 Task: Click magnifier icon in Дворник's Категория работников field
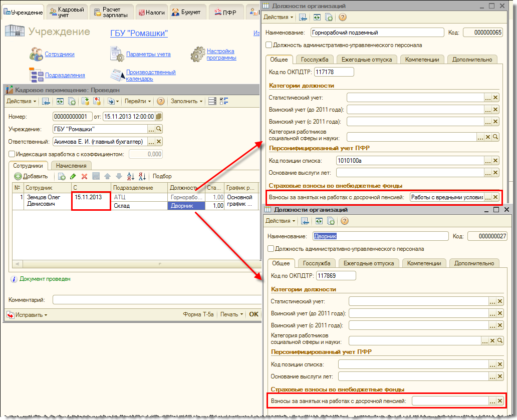pos(500,340)
